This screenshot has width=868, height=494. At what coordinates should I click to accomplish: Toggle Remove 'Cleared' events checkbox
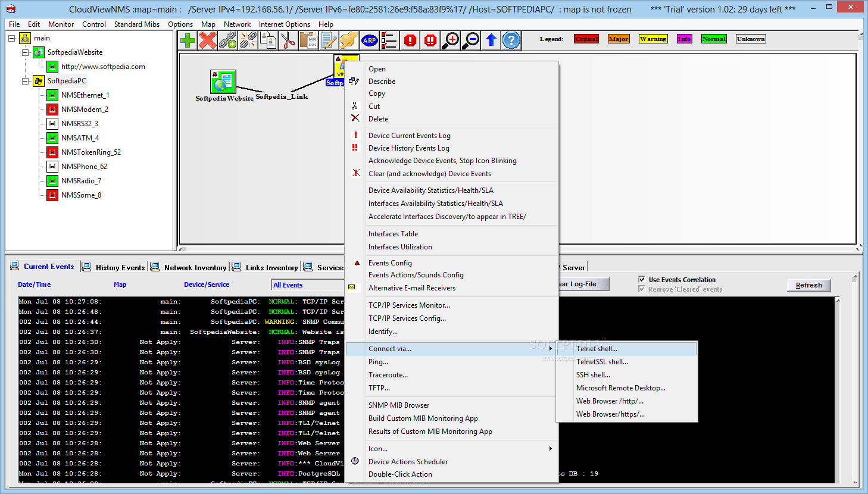642,289
